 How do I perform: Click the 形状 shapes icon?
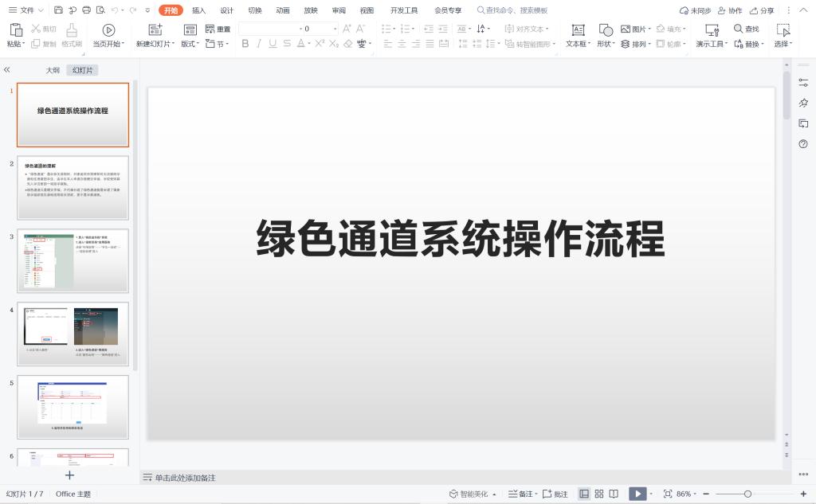[x=606, y=29]
